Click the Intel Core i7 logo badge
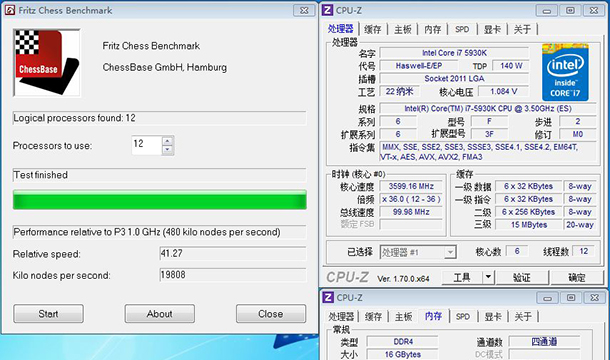This screenshot has height=360, width=610. [565, 72]
